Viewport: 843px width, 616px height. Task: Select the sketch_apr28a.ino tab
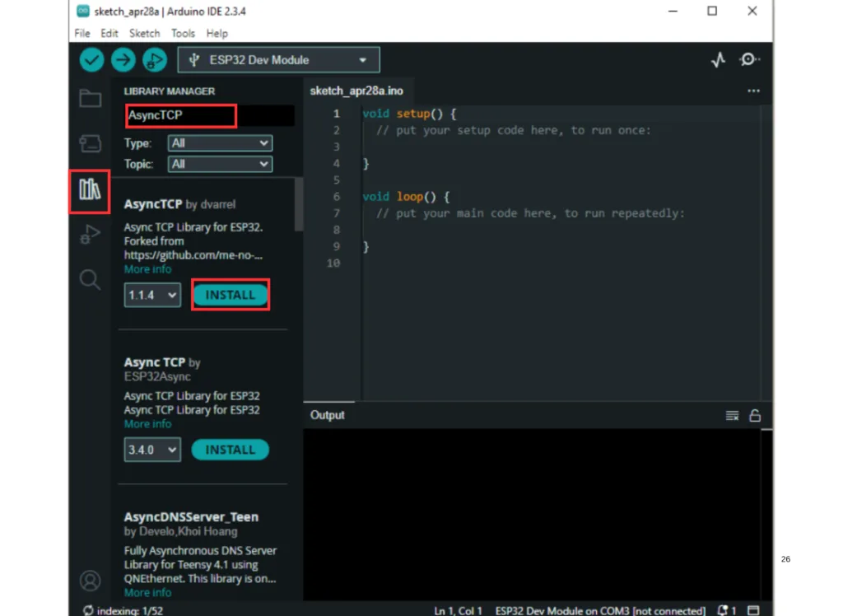[x=356, y=91]
